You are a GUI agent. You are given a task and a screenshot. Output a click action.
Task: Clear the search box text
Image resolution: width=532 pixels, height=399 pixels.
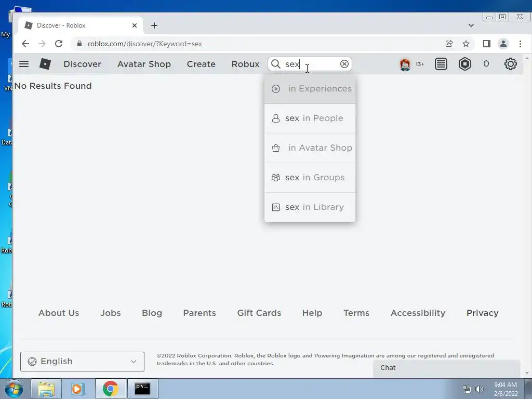[344, 64]
